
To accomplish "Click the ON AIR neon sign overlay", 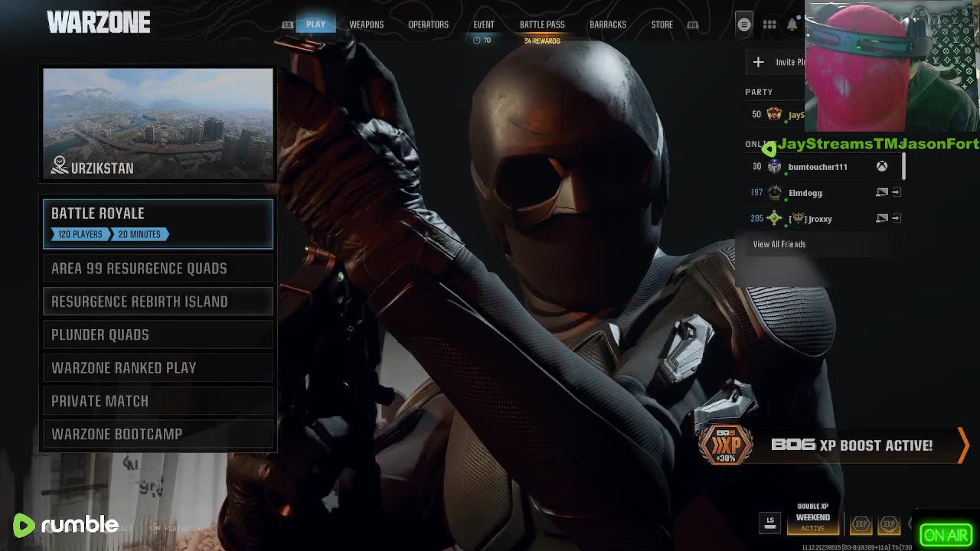I will point(946,536).
